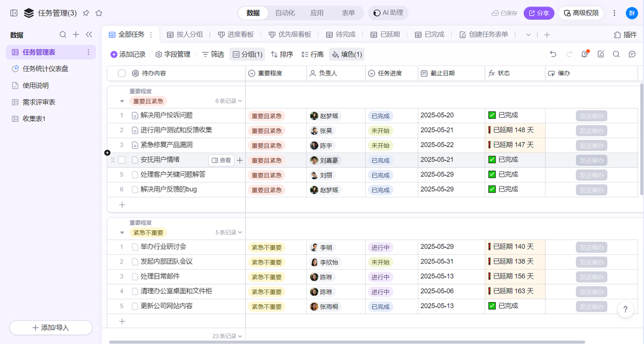Open the notification bell icon
The height and width of the screenshot is (344, 644).
click(585, 54)
